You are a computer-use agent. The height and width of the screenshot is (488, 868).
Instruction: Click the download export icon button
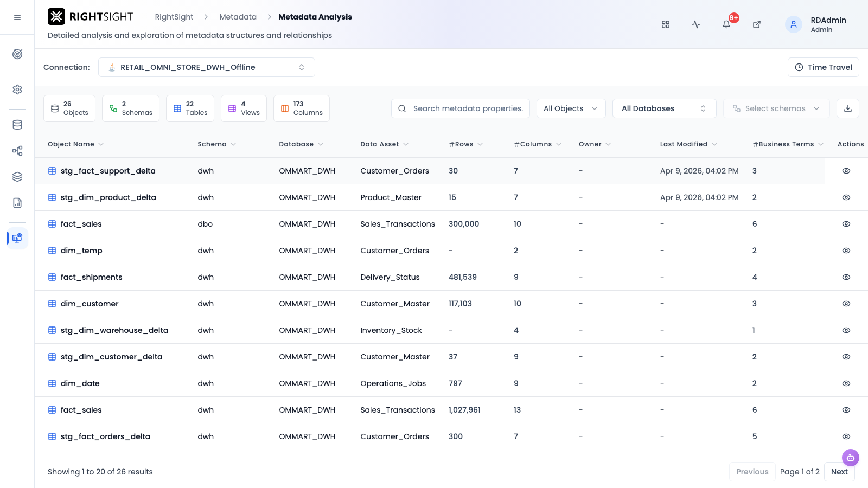[x=848, y=108]
